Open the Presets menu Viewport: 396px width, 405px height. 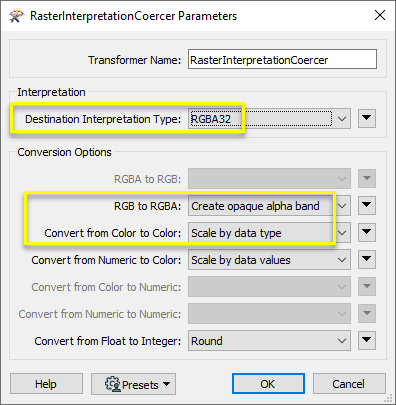(133, 384)
